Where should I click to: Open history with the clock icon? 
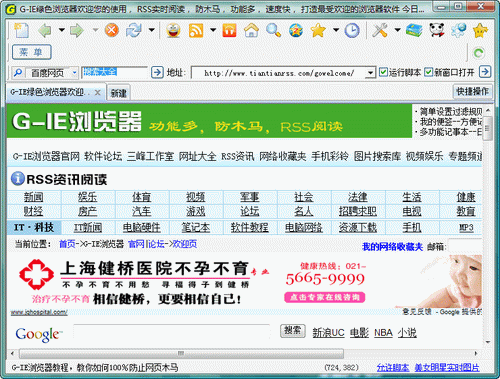point(352,30)
